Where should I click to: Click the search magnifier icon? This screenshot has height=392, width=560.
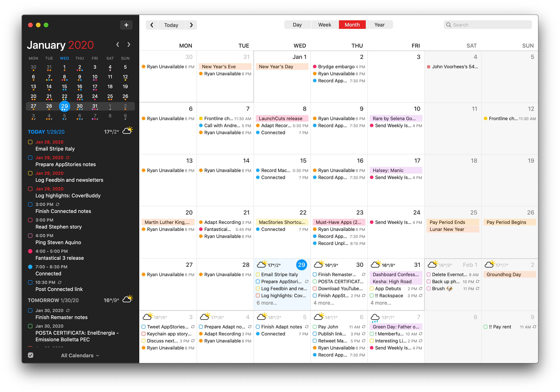coord(448,25)
